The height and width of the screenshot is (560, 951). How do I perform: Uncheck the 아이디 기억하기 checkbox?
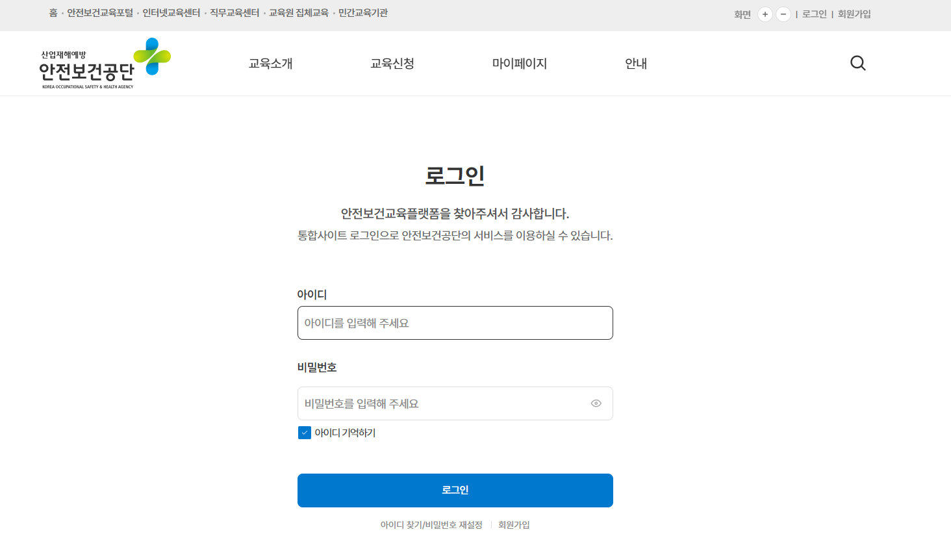(x=304, y=432)
